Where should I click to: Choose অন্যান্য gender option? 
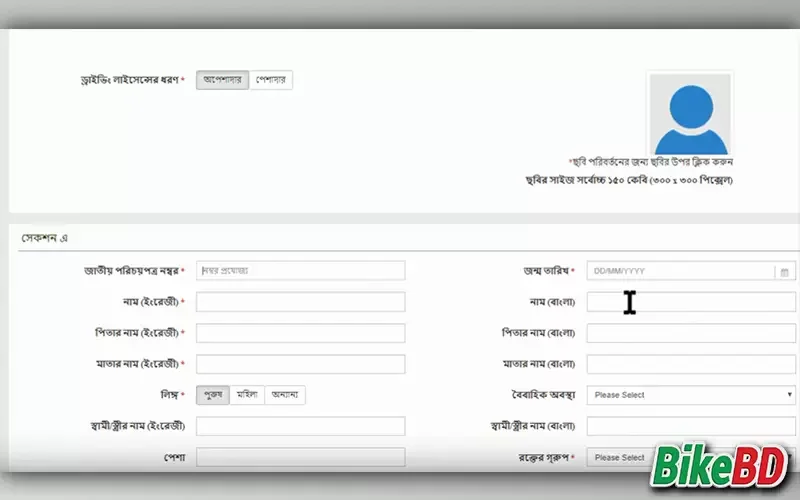click(x=285, y=395)
